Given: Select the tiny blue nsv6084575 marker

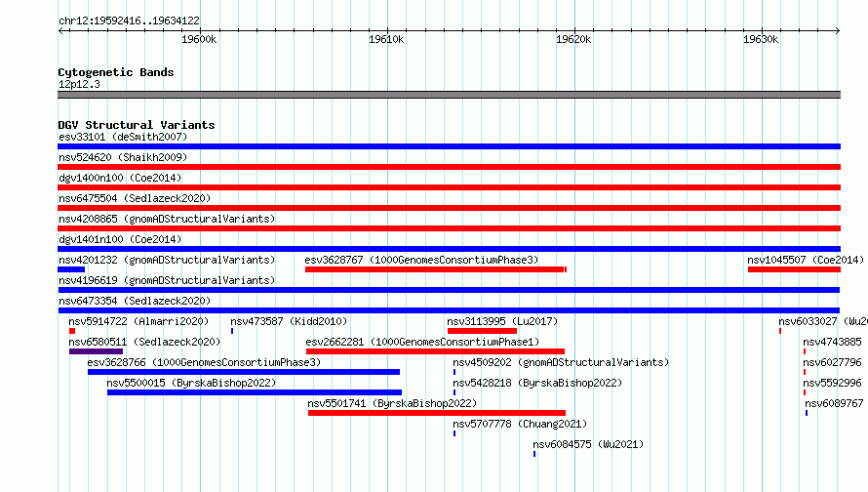Looking at the screenshot, I should click(x=534, y=454).
